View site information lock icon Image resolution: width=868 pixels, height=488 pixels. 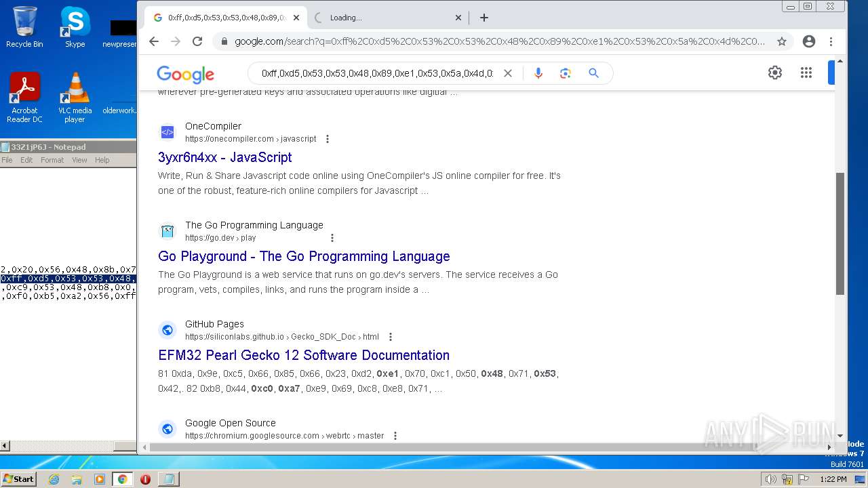[x=224, y=41]
